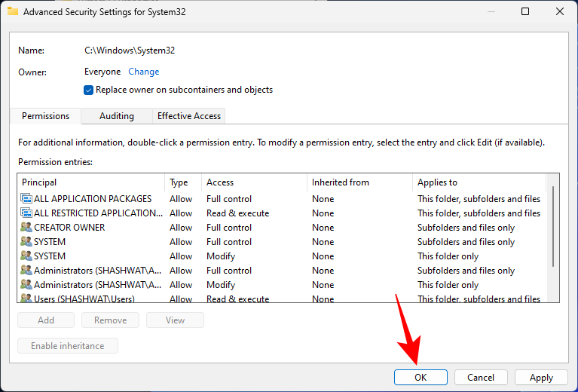This screenshot has width=578, height=392.
Task: Click the Change owner link
Action: click(x=143, y=72)
